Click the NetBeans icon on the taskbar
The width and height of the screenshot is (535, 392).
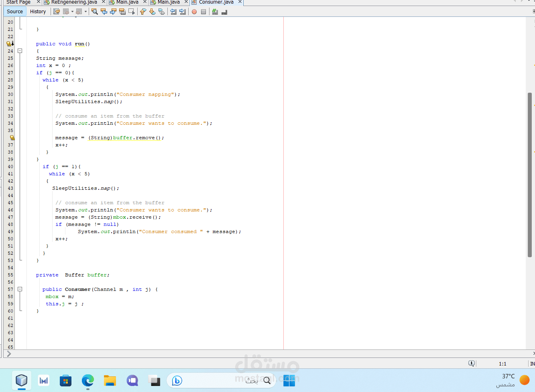pos(22,380)
